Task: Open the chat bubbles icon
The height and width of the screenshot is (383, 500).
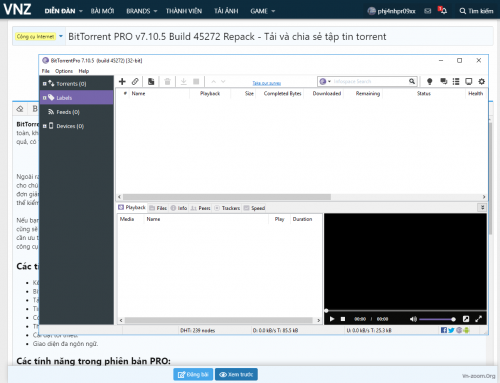Action: [443, 81]
